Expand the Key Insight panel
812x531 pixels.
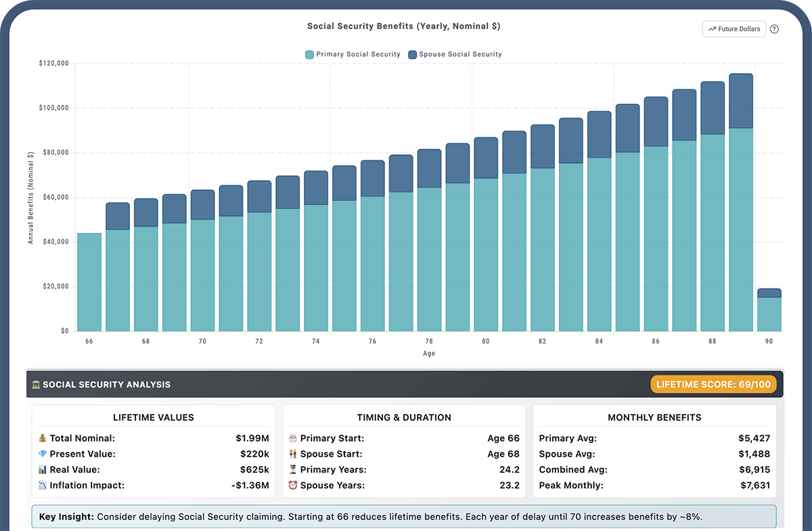404,516
